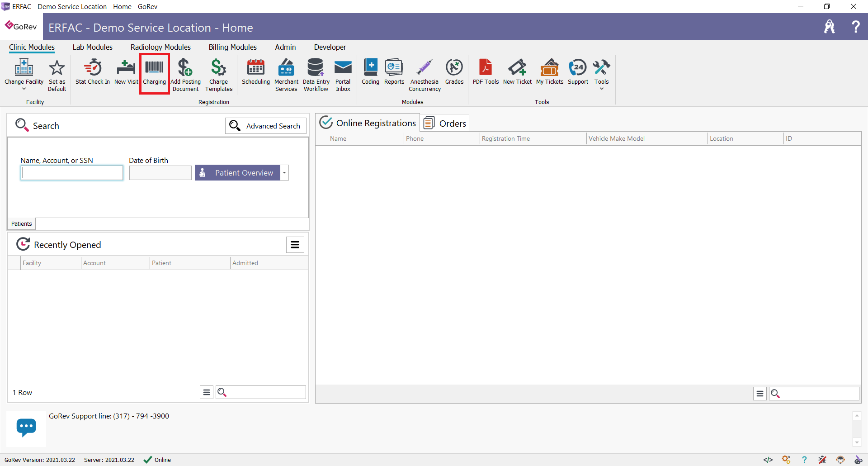The height and width of the screenshot is (466, 868).
Task: Open Recently Opened grid footer menu
Action: coord(207,392)
